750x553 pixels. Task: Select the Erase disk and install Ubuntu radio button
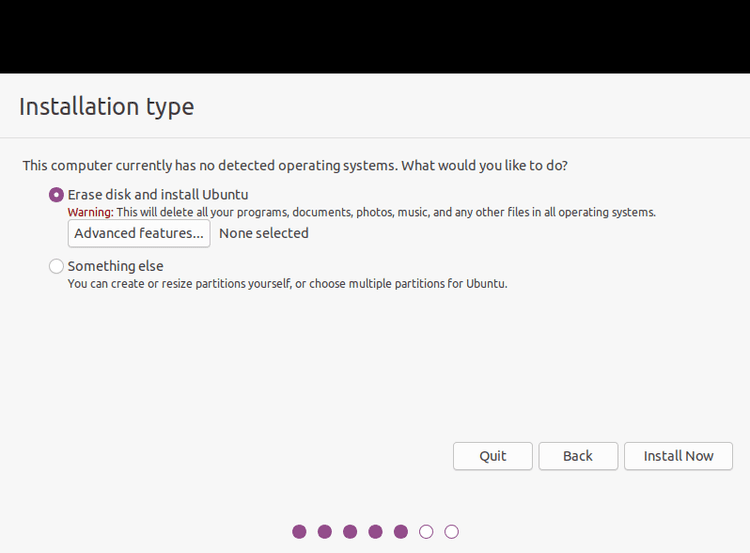pos(56,195)
